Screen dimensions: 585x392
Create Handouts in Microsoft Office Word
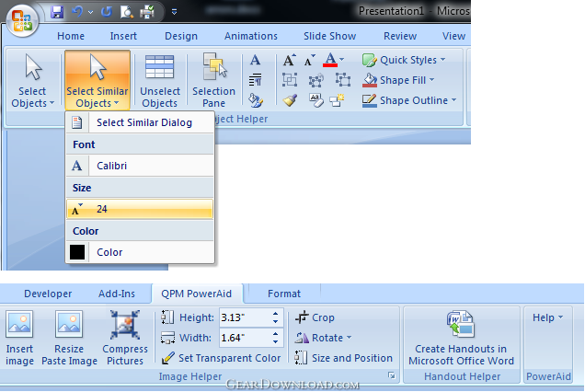(462, 338)
